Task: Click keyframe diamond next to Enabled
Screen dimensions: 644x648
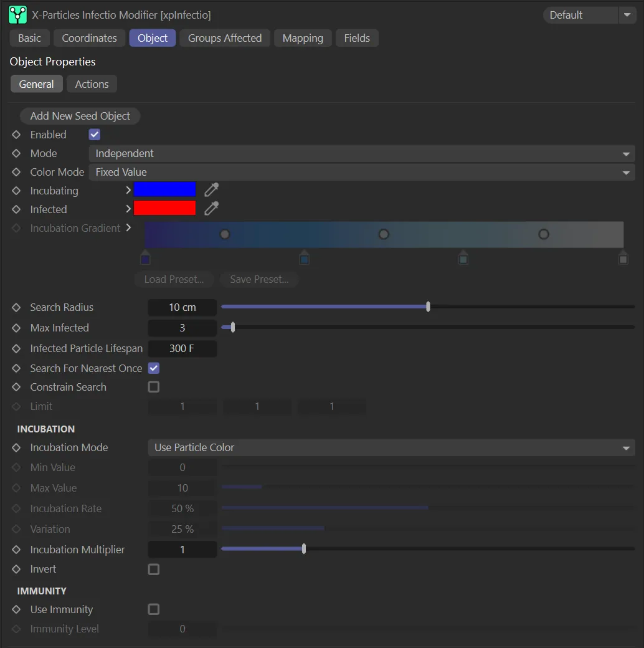Action: (x=17, y=135)
